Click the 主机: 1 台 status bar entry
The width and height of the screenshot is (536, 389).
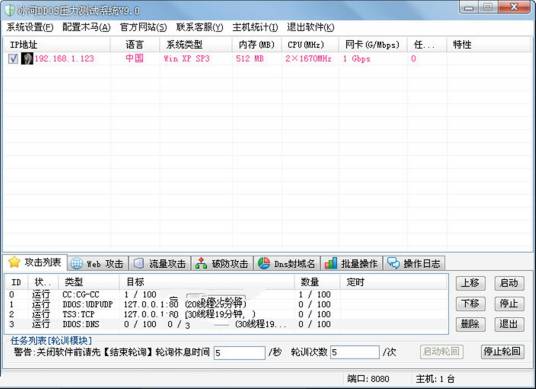pos(435,379)
